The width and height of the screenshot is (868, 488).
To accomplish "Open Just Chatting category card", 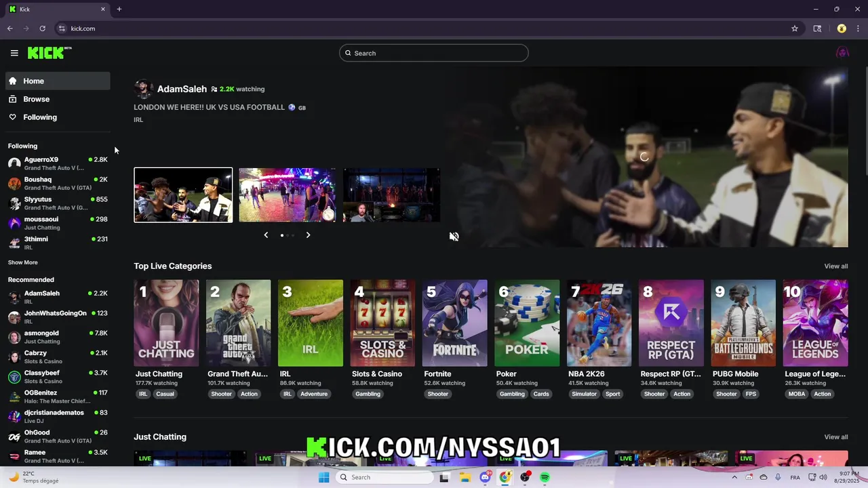I will pos(166,323).
